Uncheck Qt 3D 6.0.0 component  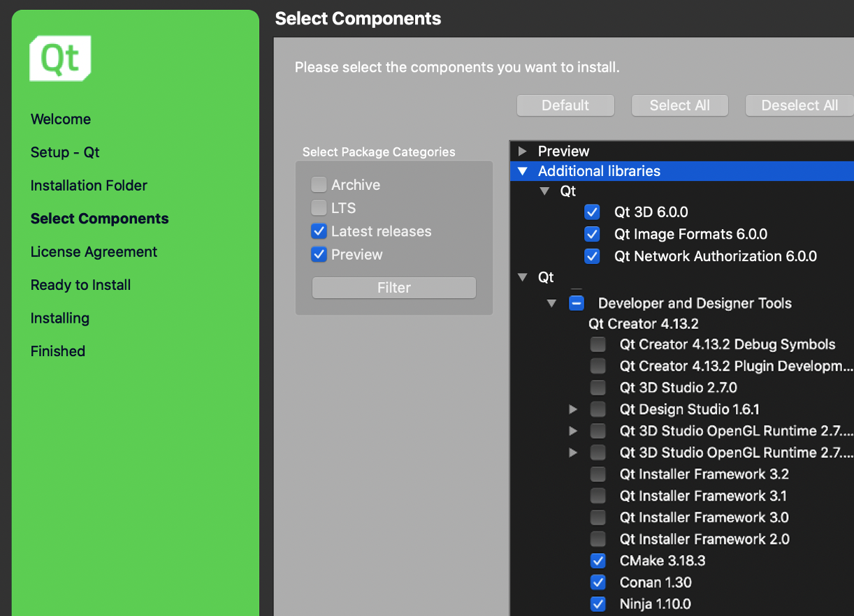(x=592, y=212)
